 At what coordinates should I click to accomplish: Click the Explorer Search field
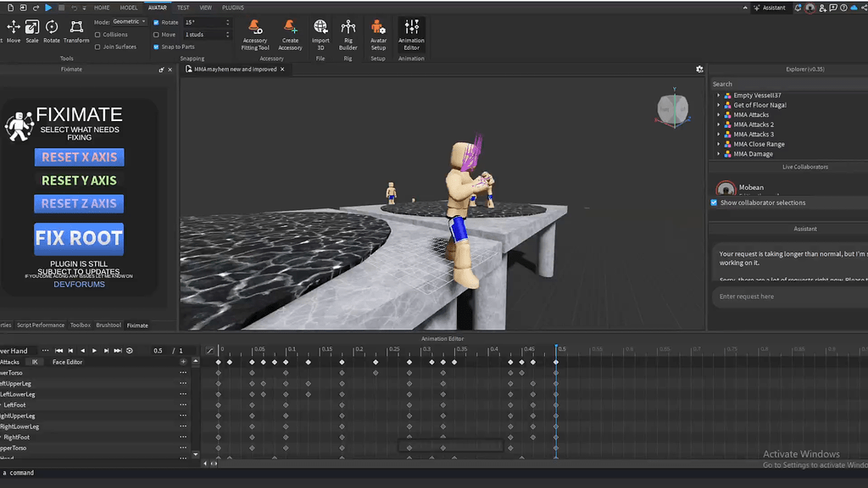pyautogui.click(x=789, y=84)
